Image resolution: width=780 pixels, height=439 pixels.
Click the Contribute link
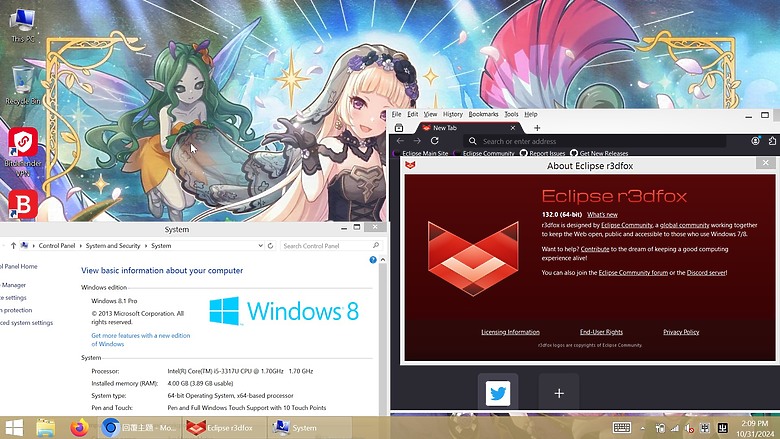pos(595,249)
